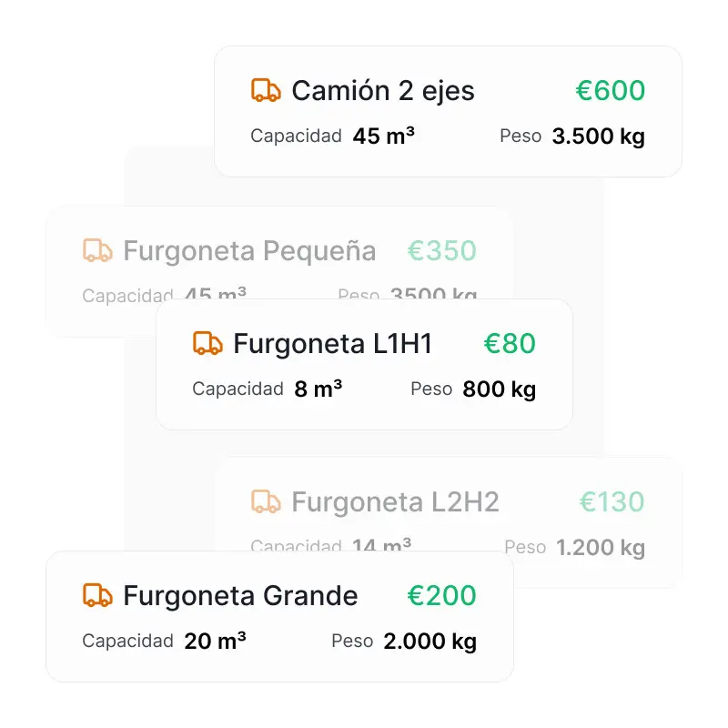Pick the Furgoneta L1H1 vehicle card
728x728 pixels.
(x=364, y=364)
